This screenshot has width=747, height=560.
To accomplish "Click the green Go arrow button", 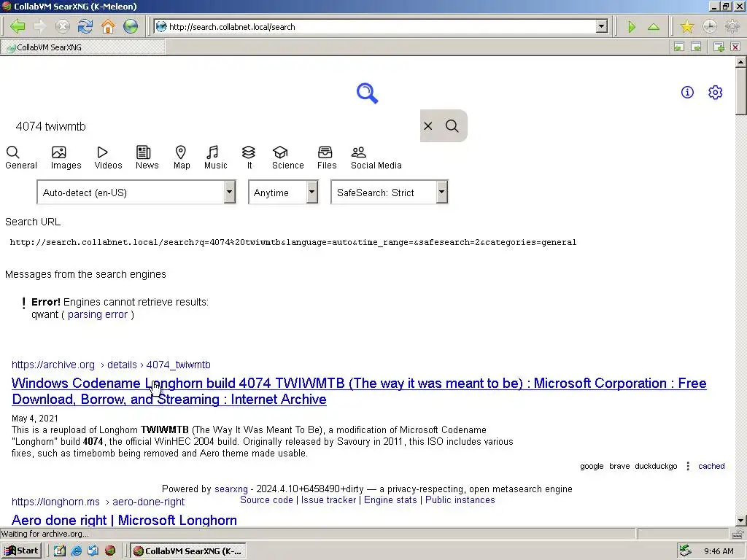I will pos(632,27).
